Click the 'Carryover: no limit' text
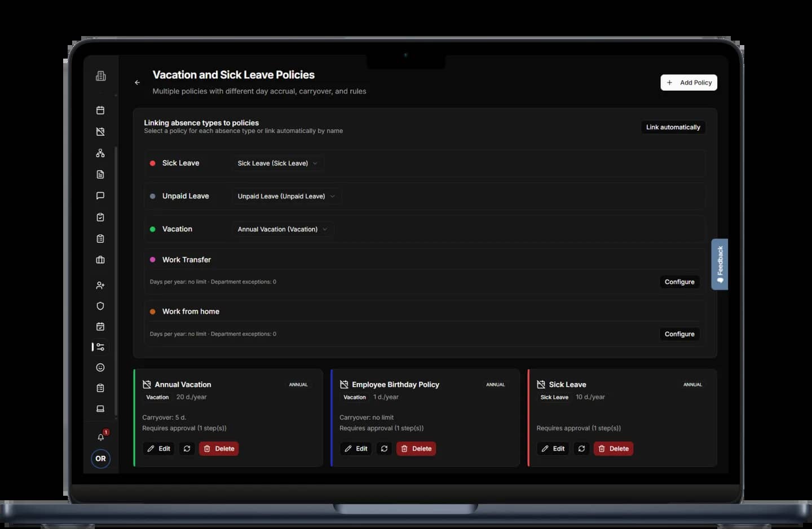Viewport: 812px width, 529px height. pyautogui.click(x=367, y=417)
